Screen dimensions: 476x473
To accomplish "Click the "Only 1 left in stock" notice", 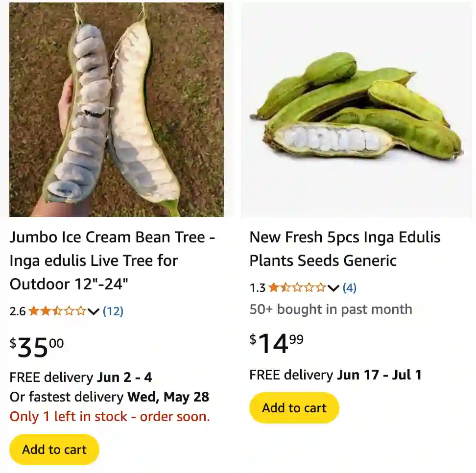I will tap(110, 417).
